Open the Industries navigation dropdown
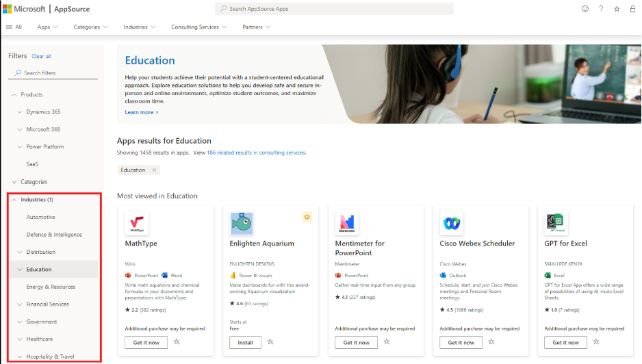The image size is (642, 364). [139, 27]
